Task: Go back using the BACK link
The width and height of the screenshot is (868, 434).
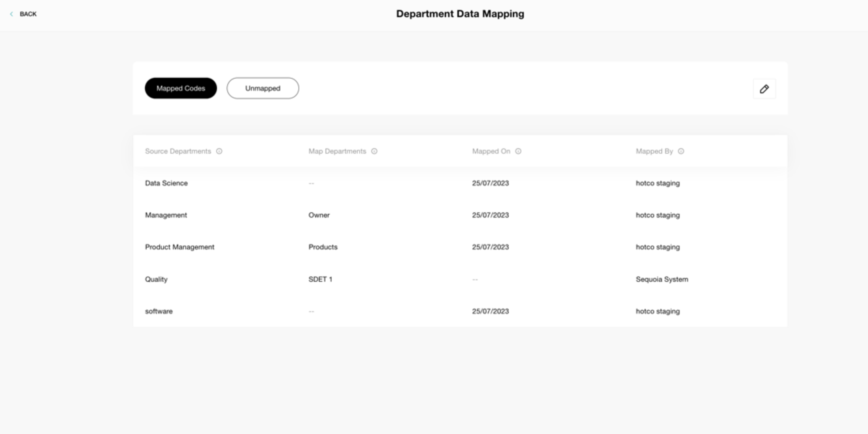Action: 28,14
